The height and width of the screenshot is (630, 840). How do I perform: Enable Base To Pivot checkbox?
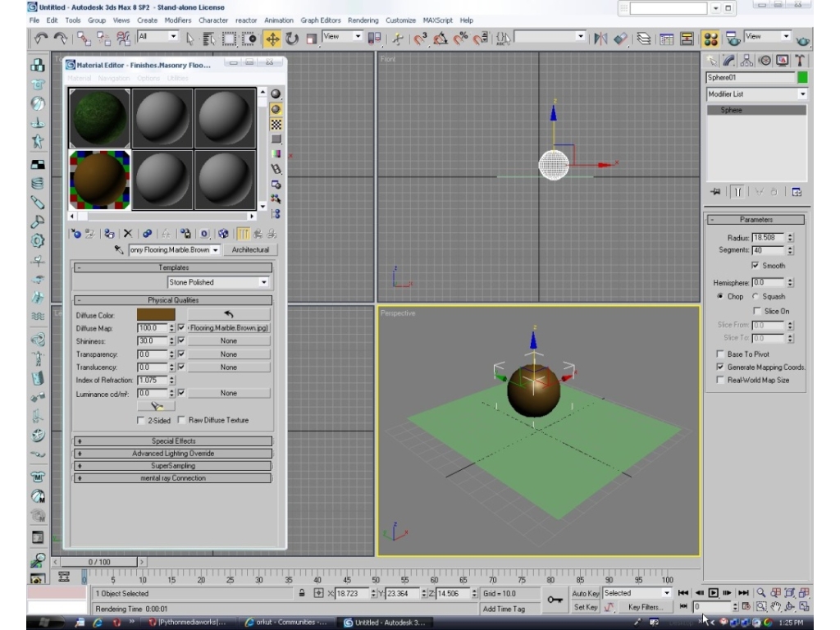click(x=720, y=354)
